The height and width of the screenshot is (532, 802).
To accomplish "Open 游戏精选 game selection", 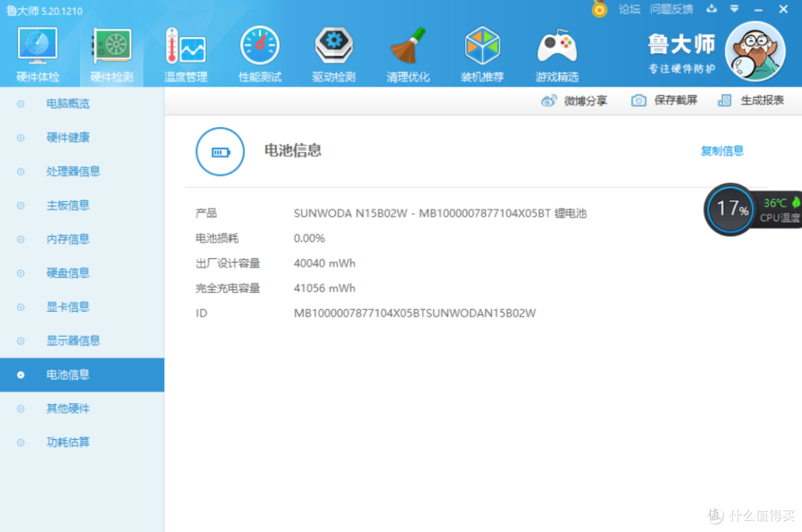I will (557, 55).
